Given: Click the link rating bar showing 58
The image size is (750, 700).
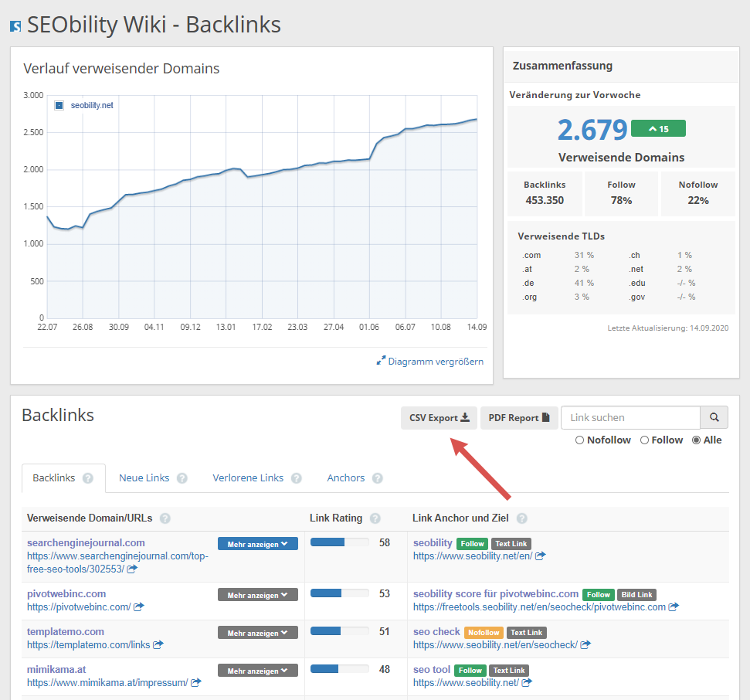Looking at the screenshot, I should pyautogui.click(x=340, y=542).
